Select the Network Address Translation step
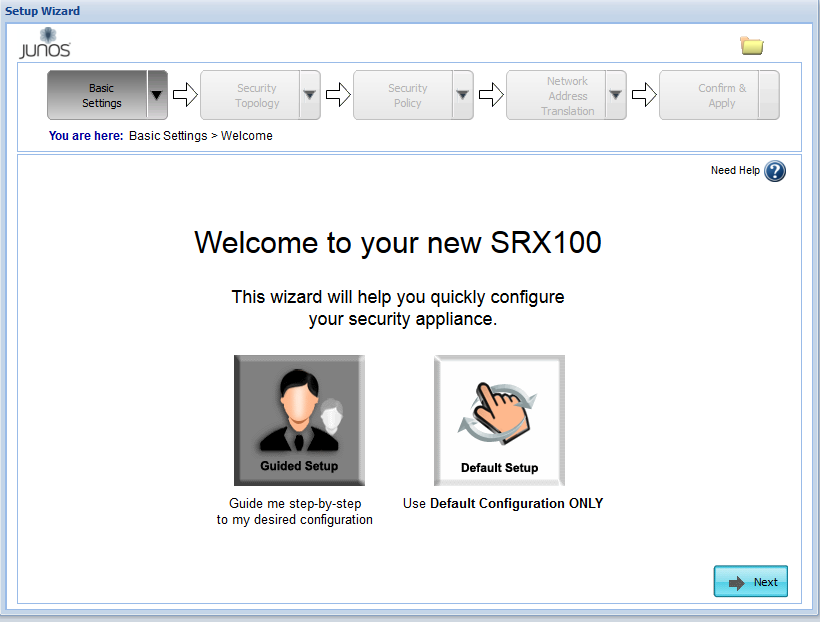 click(x=556, y=95)
